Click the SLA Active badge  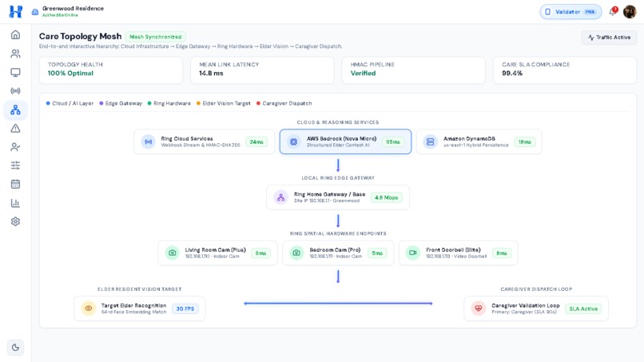583,308
